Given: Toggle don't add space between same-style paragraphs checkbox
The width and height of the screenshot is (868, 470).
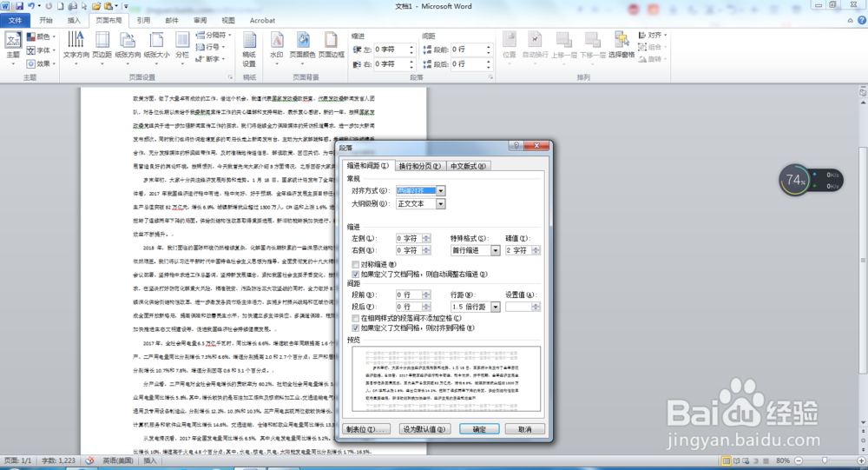Looking at the screenshot, I should tap(355, 318).
